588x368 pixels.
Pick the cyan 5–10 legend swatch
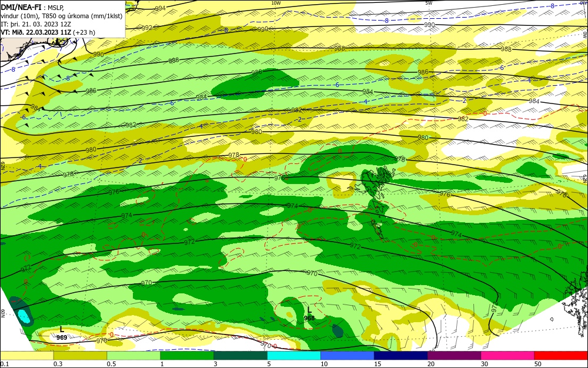tap(293, 356)
